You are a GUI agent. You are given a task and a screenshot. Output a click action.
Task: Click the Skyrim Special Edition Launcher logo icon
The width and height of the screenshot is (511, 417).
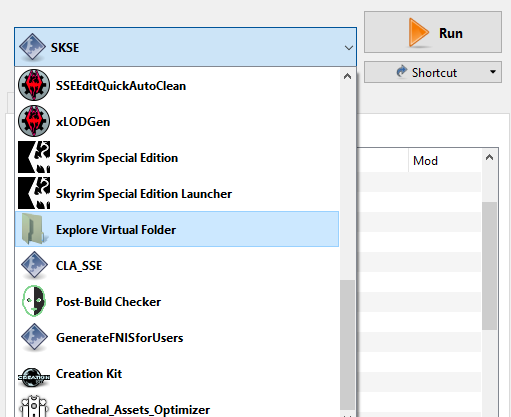34,193
